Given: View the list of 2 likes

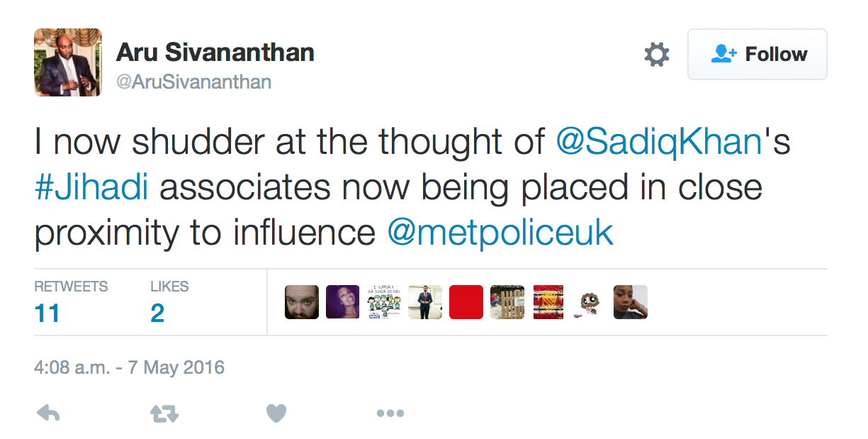Looking at the screenshot, I should click(x=169, y=301).
